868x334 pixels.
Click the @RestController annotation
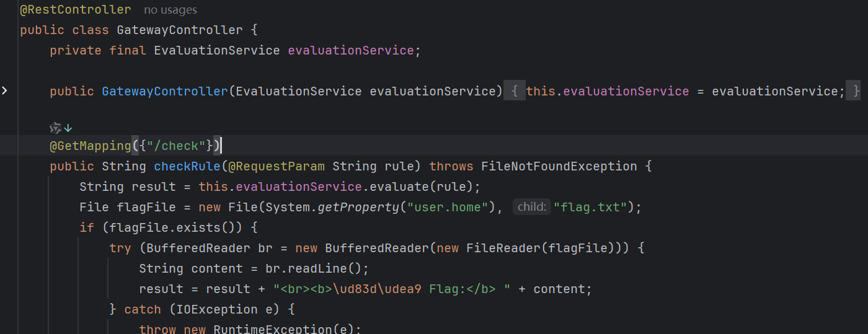(x=75, y=10)
